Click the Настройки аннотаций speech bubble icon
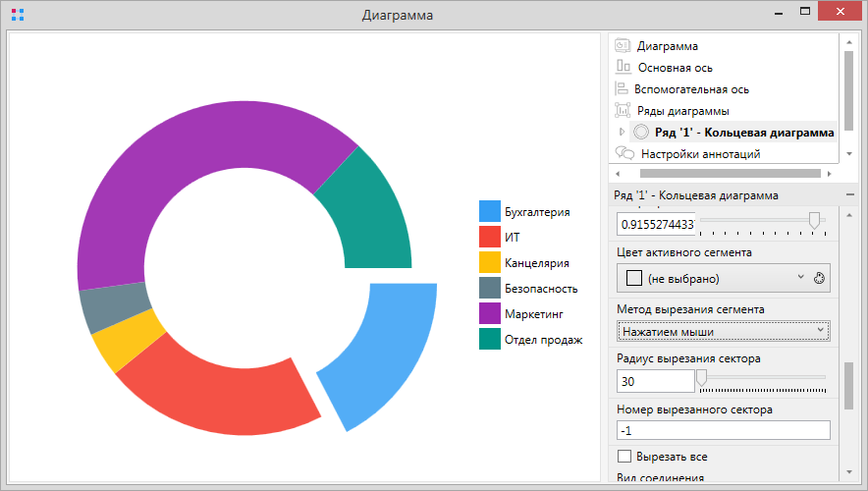 coord(624,153)
